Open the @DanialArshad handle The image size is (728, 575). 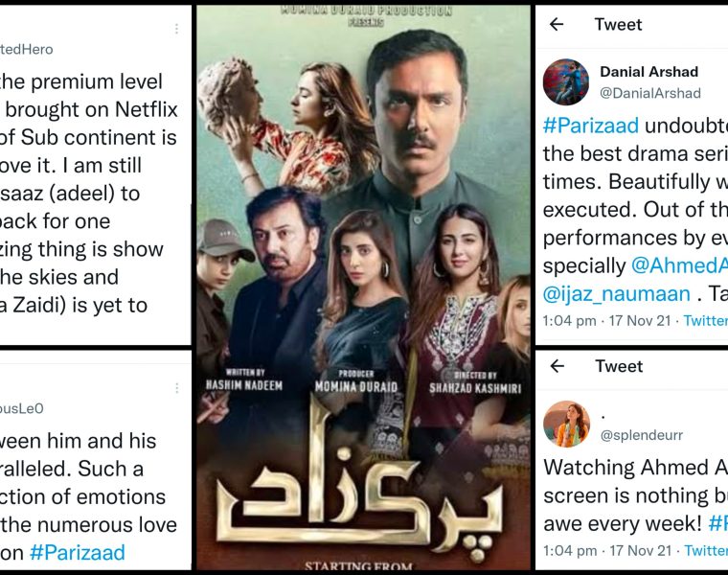pos(650,93)
